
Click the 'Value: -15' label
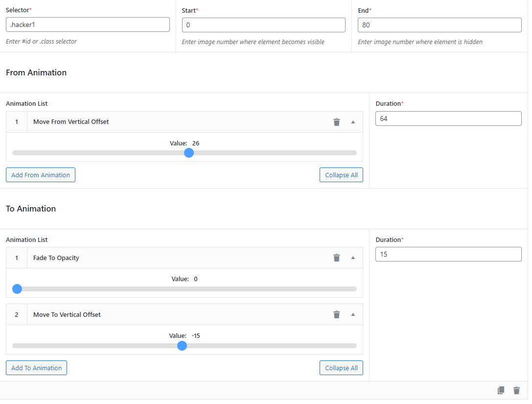pos(185,336)
